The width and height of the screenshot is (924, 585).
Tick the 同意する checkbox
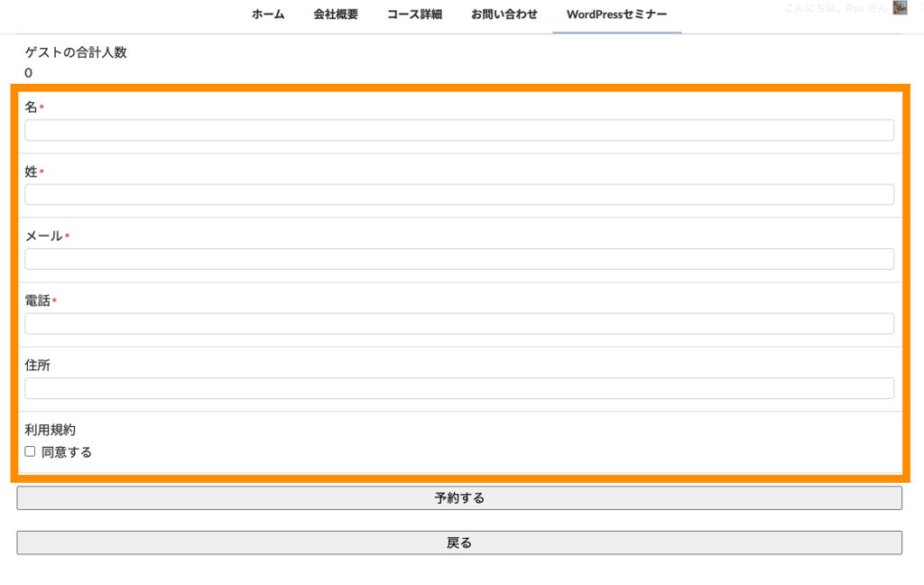[30, 451]
